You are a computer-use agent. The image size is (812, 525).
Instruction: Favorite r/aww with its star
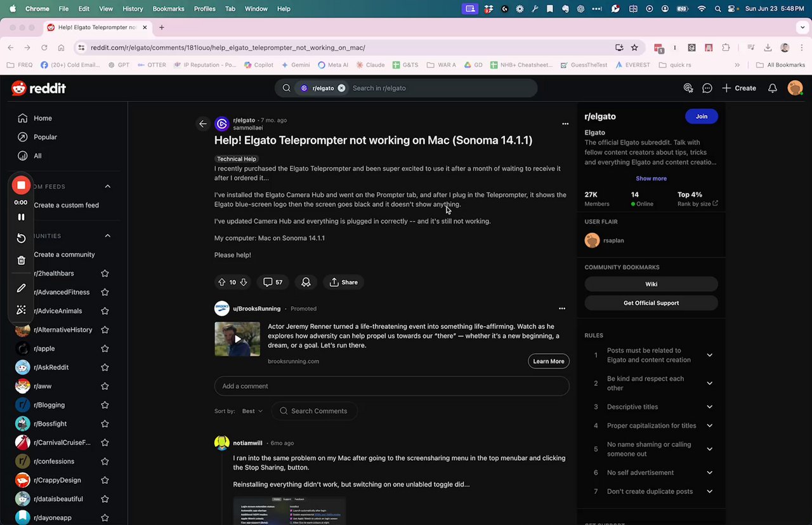click(x=105, y=386)
